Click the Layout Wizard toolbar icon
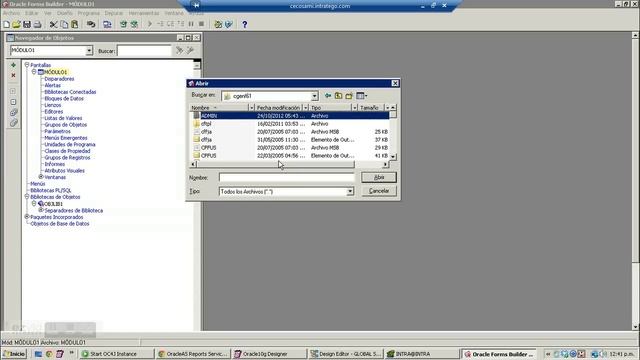Image resolution: width=640 pixels, height=360 pixels. point(229,24)
